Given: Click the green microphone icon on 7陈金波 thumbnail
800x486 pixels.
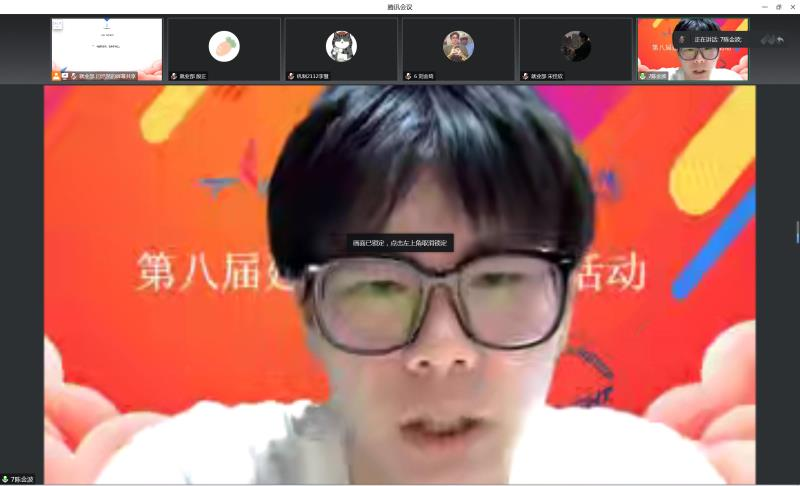Looking at the screenshot, I should (643, 76).
